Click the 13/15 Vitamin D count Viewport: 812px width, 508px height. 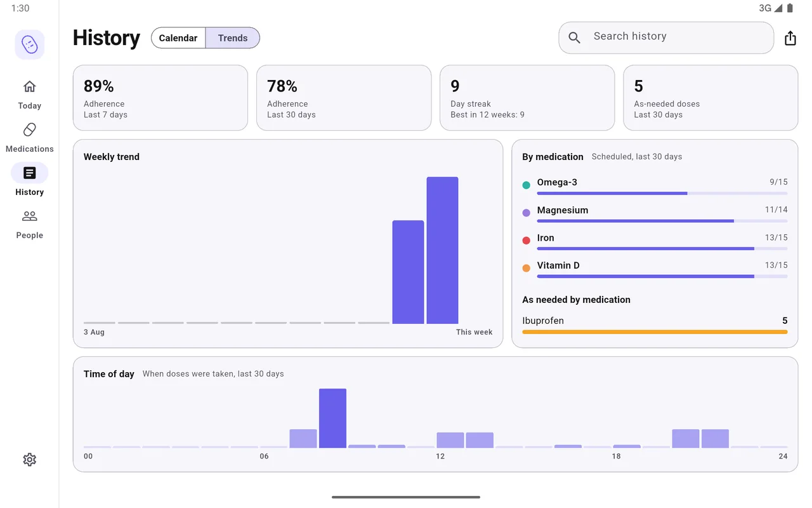click(776, 265)
